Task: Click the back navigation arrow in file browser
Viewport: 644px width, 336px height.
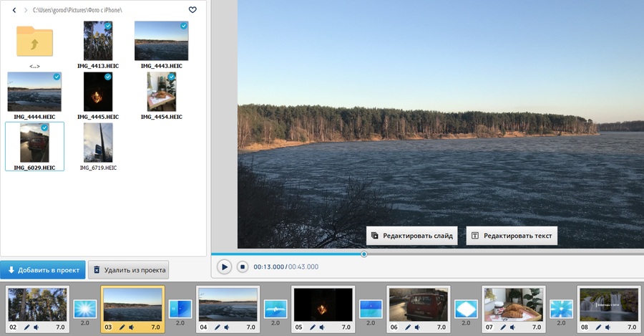Action: click(x=14, y=10)
